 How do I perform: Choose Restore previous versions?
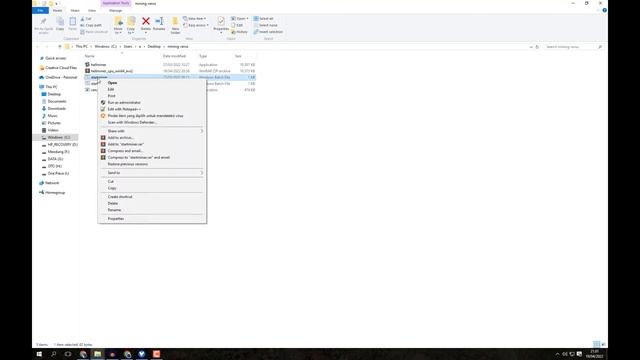pyautogui.click(x=152, y=164)
